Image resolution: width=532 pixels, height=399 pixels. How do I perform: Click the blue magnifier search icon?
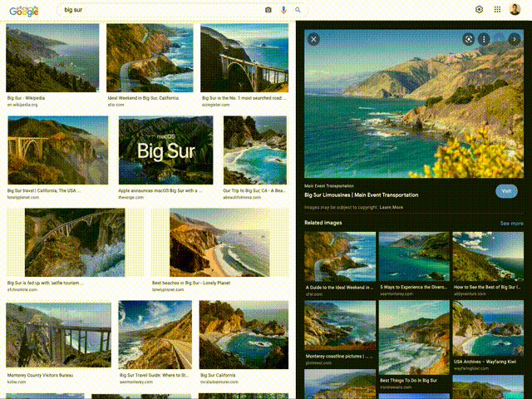(298, 10)
